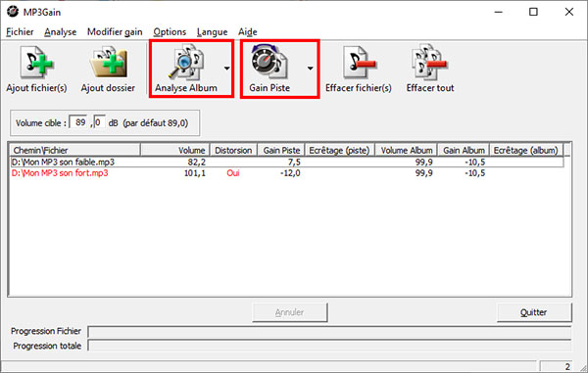The height and width of the screenshot is (373, 588).
Task: Open the Gain Piste dropdown arrow
Action: (x=310, y=69)
